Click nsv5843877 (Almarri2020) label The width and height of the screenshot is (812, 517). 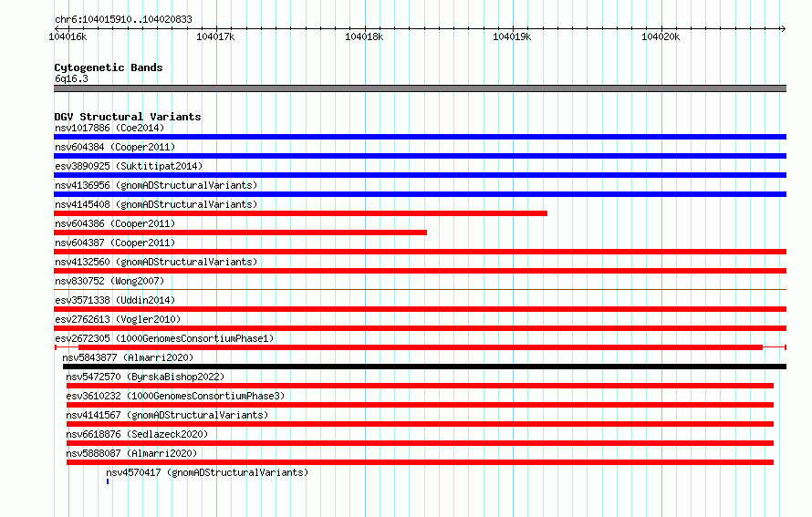128,357
